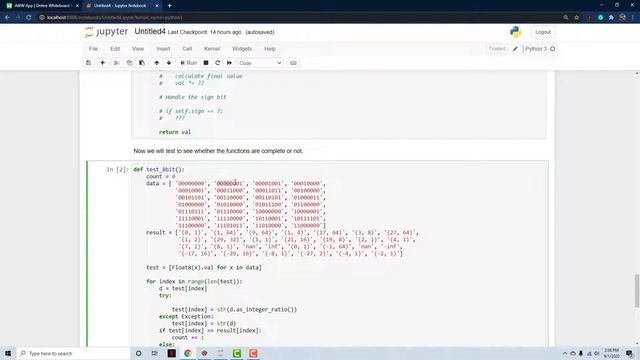Screen dimensions: 640x360
Task: Open the File menu
Action: (x=93, y=49)
